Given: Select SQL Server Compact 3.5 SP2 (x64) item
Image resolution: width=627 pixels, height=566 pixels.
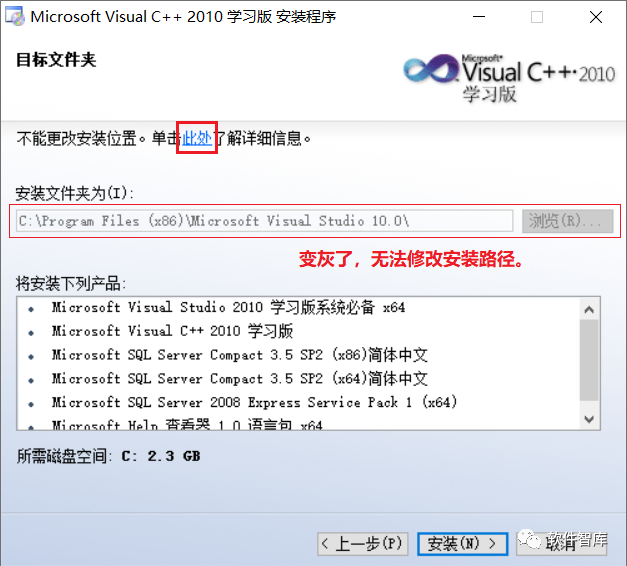Looking at the screenshot, I should [240, 378].
